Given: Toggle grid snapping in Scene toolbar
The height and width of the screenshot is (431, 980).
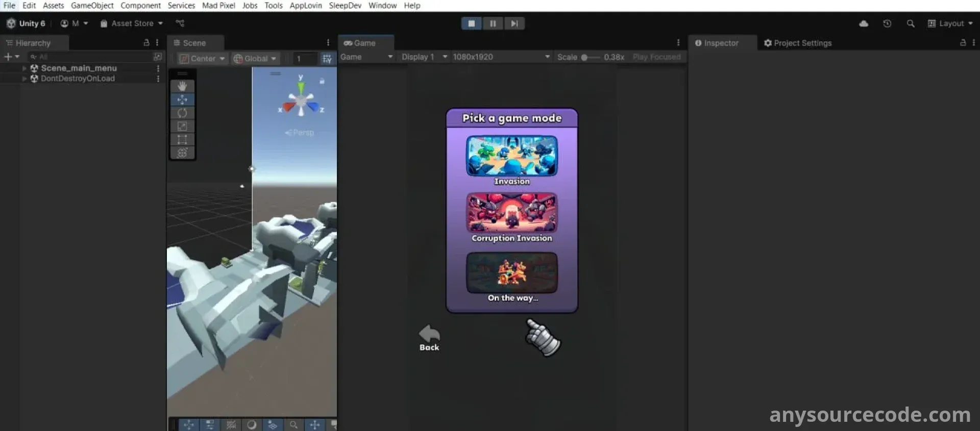Looking at the screenshot, I should 327,59.
